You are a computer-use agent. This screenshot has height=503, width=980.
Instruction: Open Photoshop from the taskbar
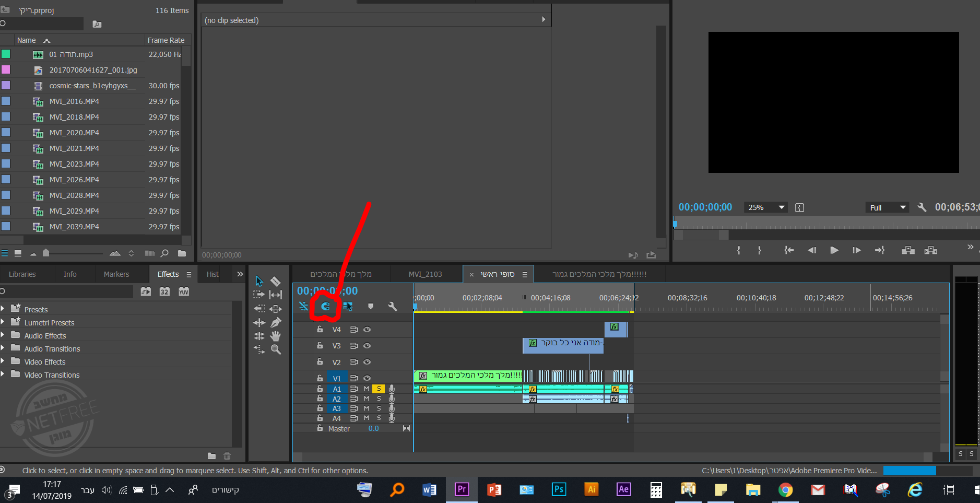559,489
